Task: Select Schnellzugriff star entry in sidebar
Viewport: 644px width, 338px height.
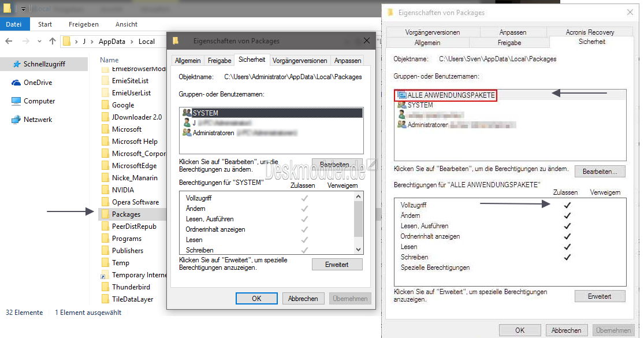Action: tap(44, 64)
